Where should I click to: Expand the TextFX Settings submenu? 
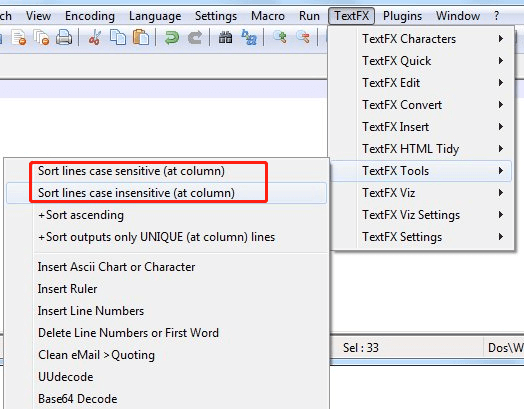coord(422,237)
